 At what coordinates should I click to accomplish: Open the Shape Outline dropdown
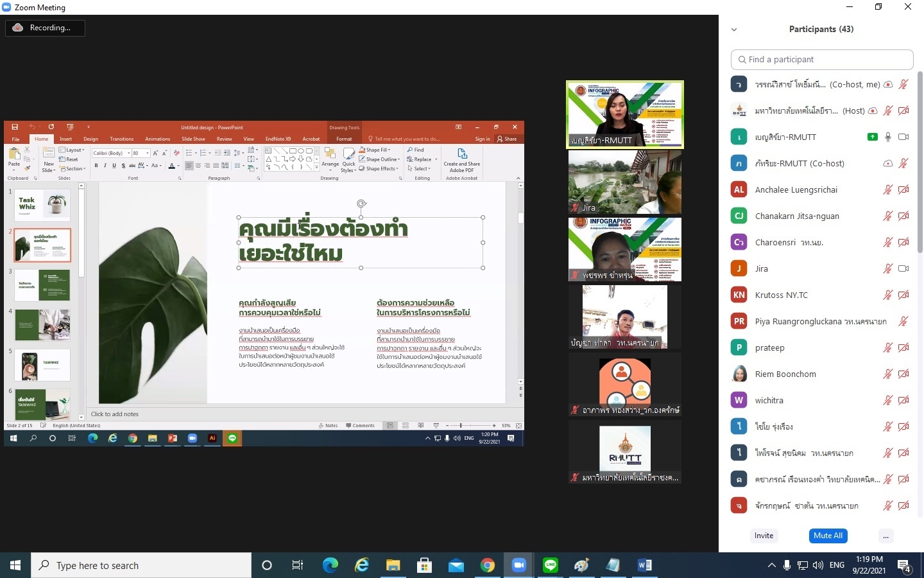pyautogui.click(x=379, y=159)
